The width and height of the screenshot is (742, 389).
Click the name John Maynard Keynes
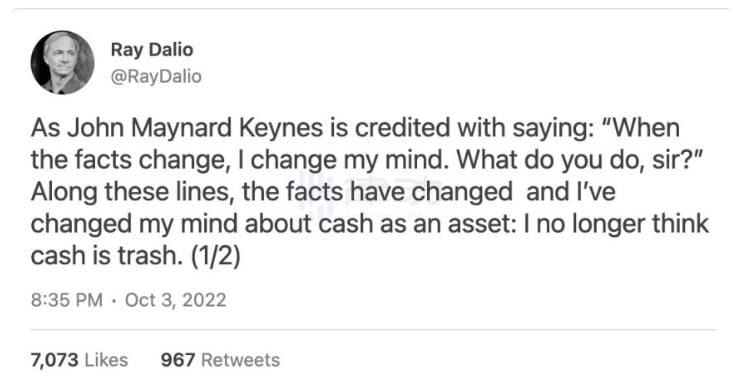pyautogui.click(x=195, y=128)
